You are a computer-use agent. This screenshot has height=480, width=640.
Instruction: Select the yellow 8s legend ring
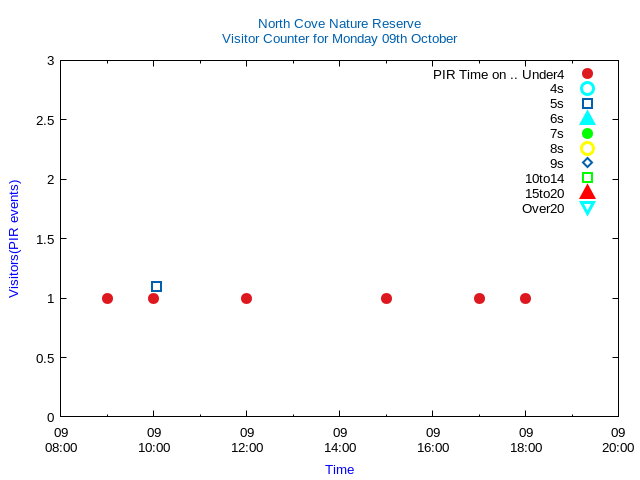click(x=588, y=149)
